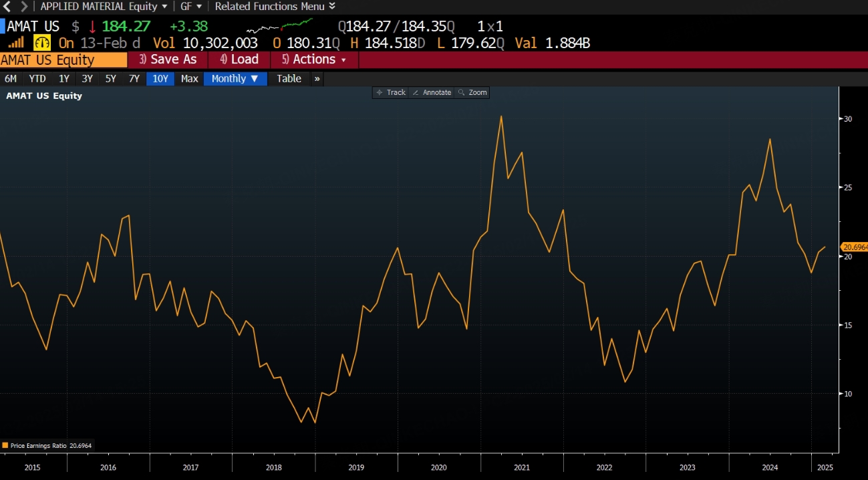Click the 2021 year label on the time axis
The height and width of the screenshot is (480, 868).
[522, 467]
